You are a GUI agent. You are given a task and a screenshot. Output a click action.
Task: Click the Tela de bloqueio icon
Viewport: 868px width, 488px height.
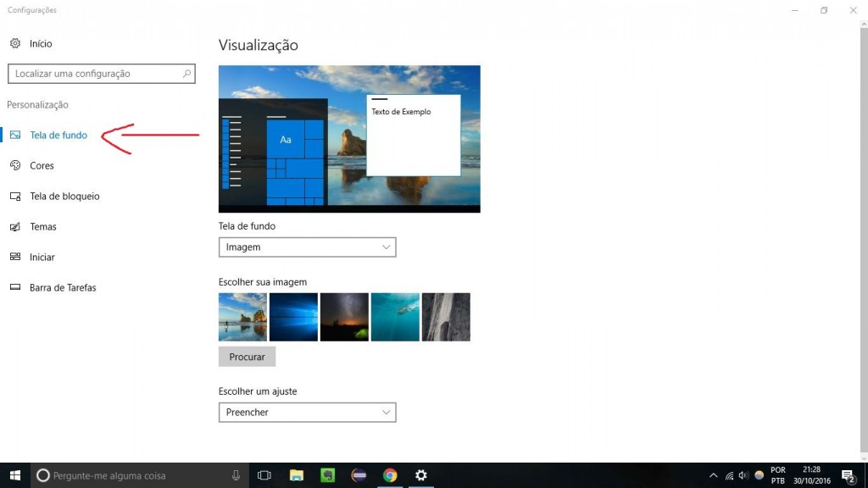(15, 196)
